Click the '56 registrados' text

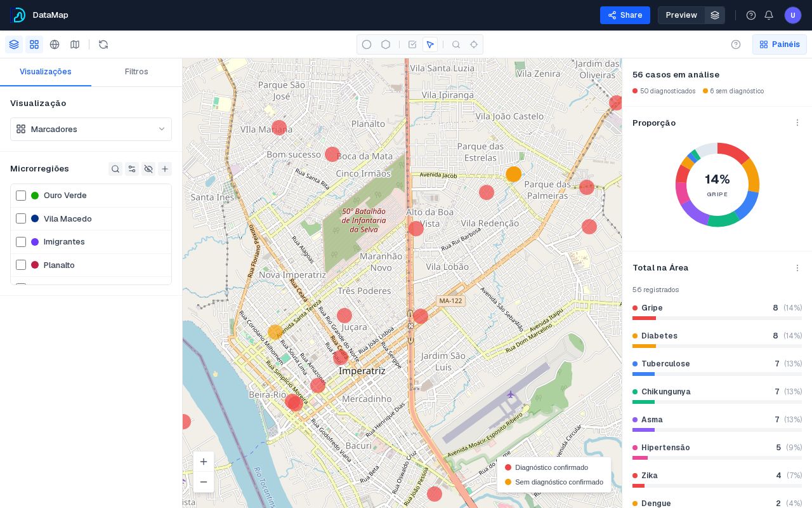coord(656,290)
